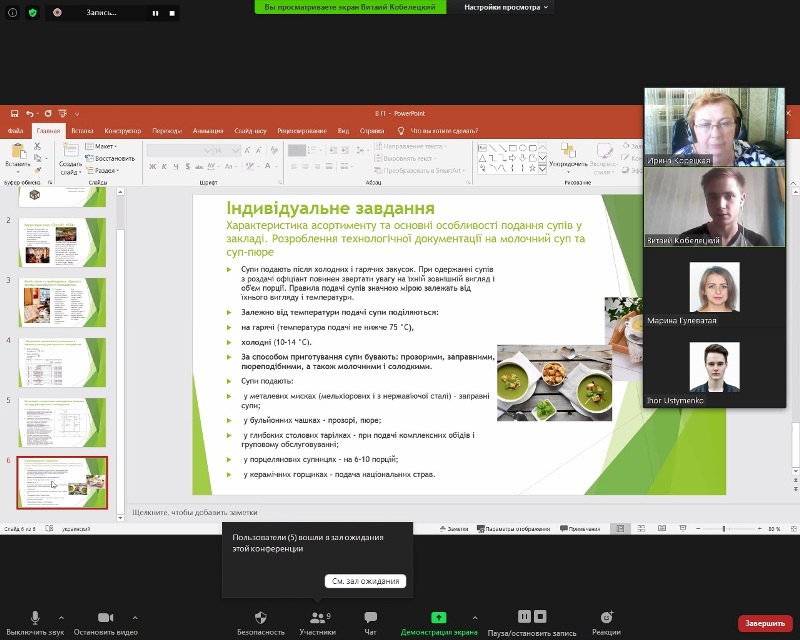Click the font color A swatch
This screenshot has width=800, height=640.
pyautogui.click(x=267, y=166)
